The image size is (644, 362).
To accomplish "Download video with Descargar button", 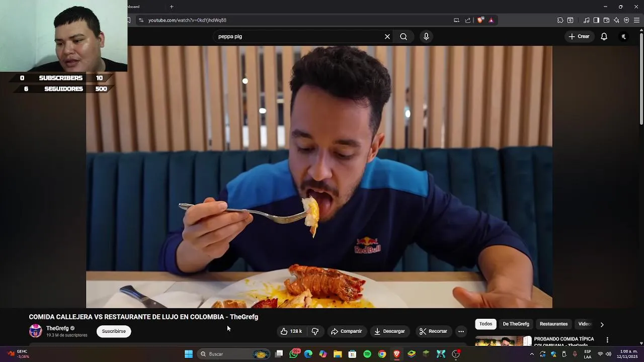I will click(x=389, y=331).
